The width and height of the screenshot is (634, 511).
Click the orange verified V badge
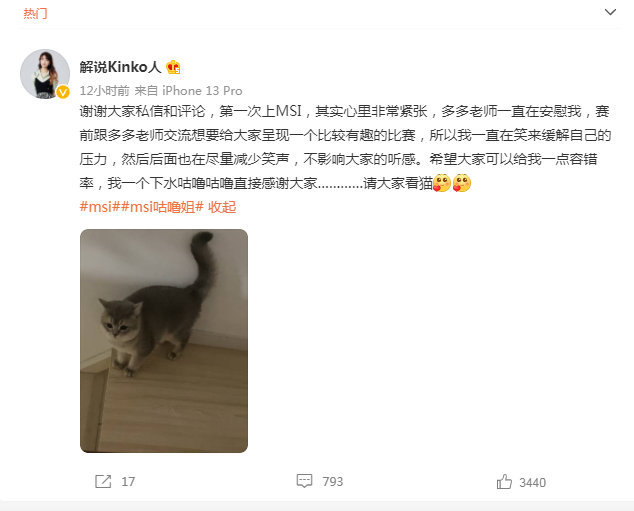(x=63, y=92)
